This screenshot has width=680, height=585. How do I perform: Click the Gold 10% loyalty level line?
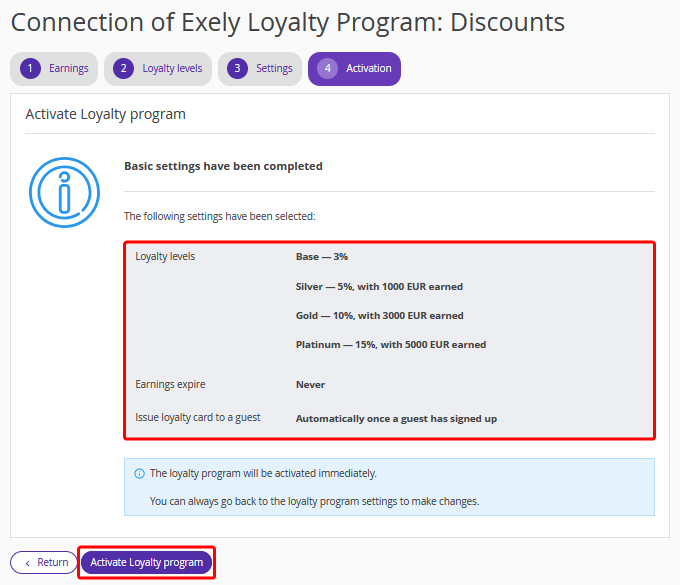click(379, 316)
